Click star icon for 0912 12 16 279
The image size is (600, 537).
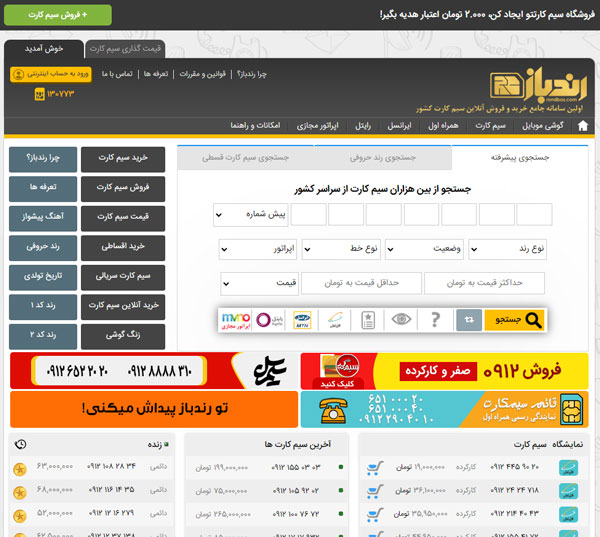coord(20,516)
